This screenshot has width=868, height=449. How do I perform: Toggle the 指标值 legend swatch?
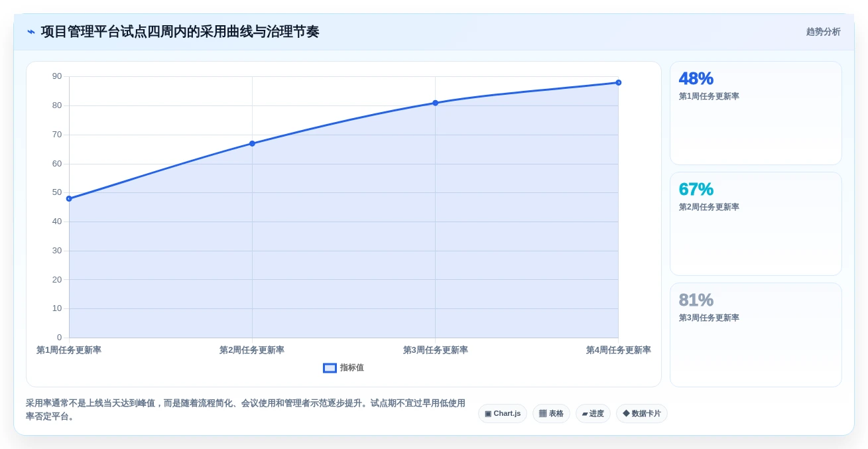click(x=330, y=368)
